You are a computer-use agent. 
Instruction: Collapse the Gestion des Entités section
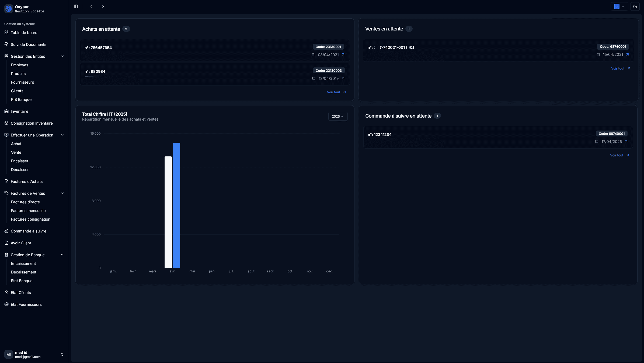[x=62, y=56]
